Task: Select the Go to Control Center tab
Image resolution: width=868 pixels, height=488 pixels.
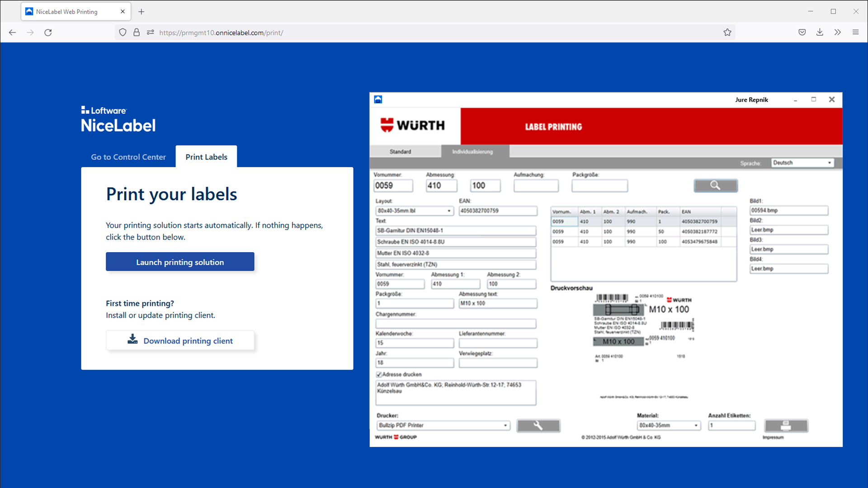Action: click(128, 157)
